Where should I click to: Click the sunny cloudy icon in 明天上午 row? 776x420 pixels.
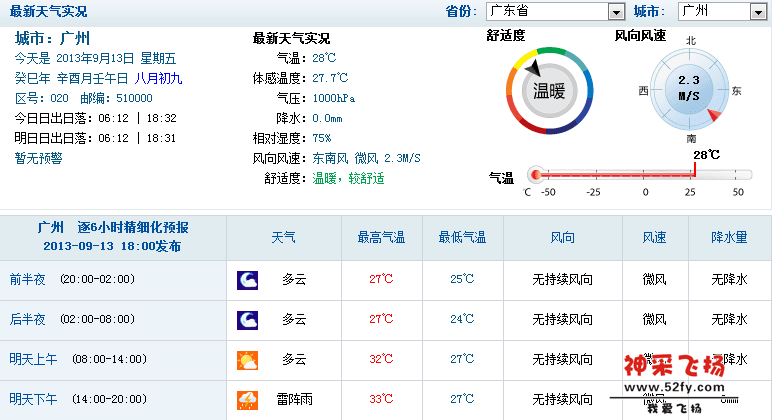tap(247, 361)
